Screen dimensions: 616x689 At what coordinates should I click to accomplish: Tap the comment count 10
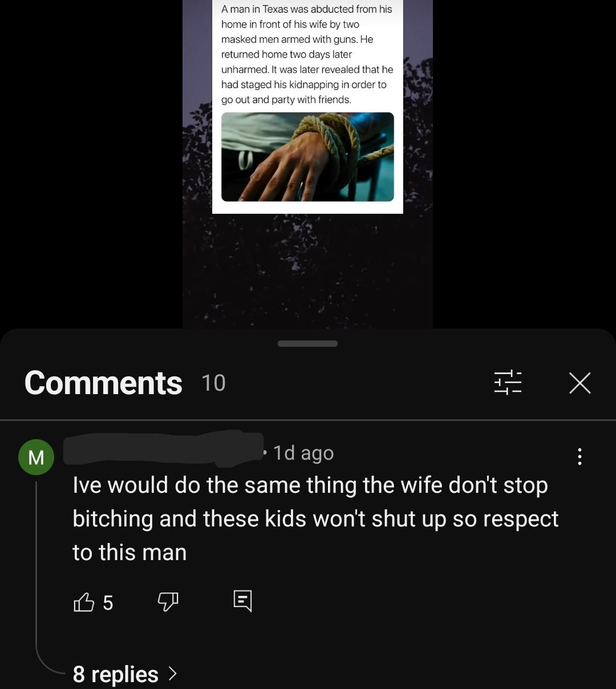[213, 383]
